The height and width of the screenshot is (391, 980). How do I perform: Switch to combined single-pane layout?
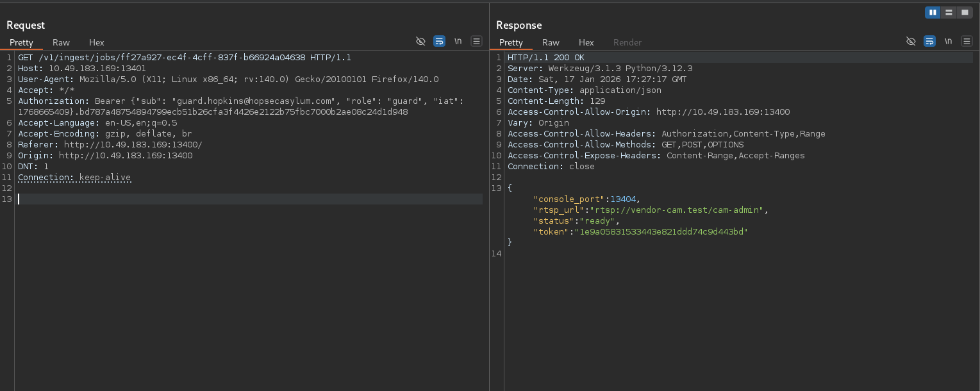[965, 12]
